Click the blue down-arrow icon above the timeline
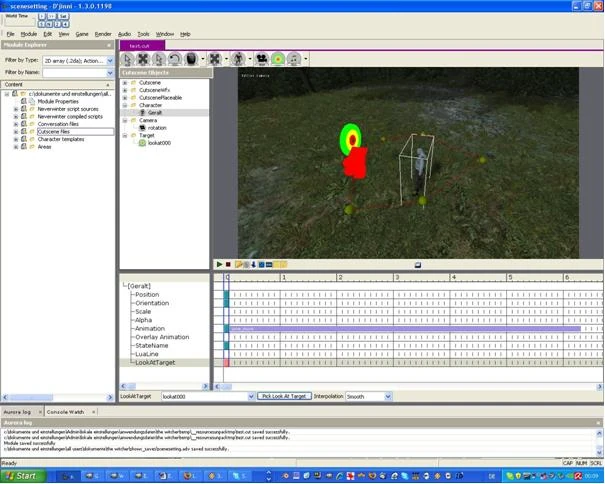The width and height of the screenshot is (605, 484). [253, 264]
